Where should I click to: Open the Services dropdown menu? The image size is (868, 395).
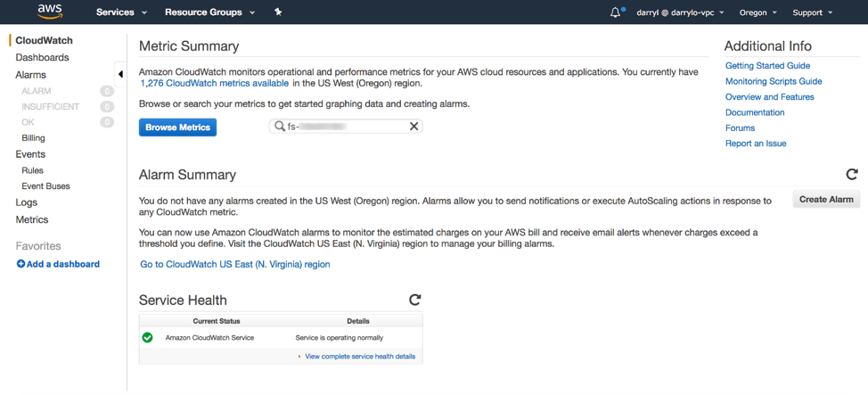121,12
